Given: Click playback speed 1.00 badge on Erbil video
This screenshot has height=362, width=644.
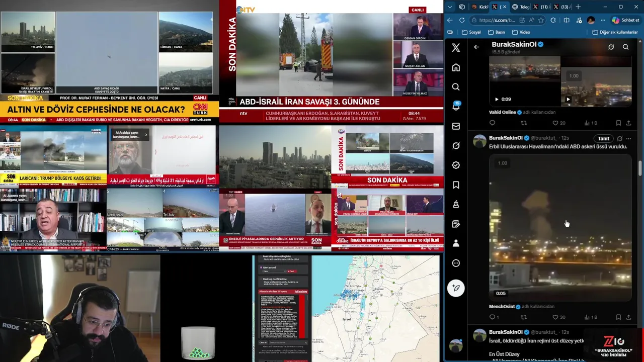Looking at the screenshot, I should coord(502,163).
